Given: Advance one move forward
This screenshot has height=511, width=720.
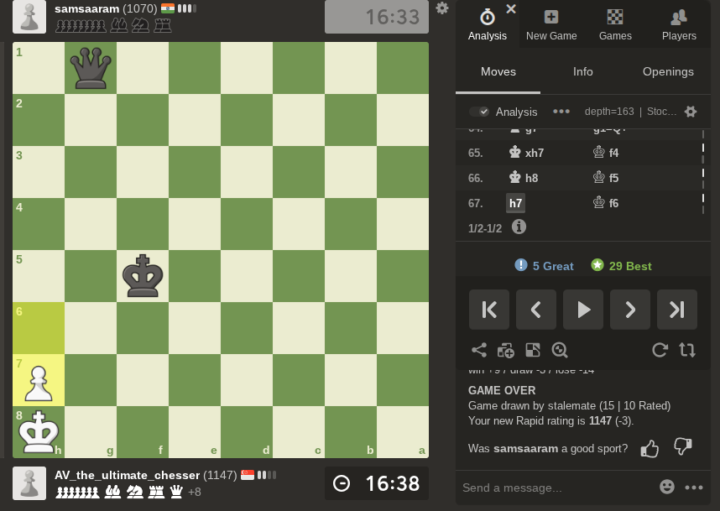Looking at the screenshot, I should (x=630, y=309).
